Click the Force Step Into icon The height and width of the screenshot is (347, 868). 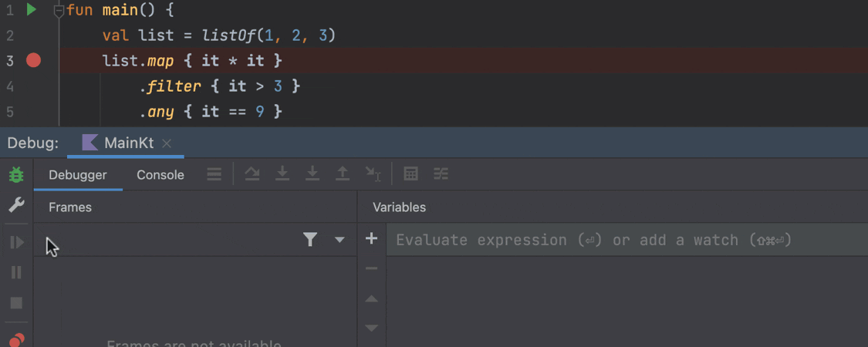click(x=312, y=174)
